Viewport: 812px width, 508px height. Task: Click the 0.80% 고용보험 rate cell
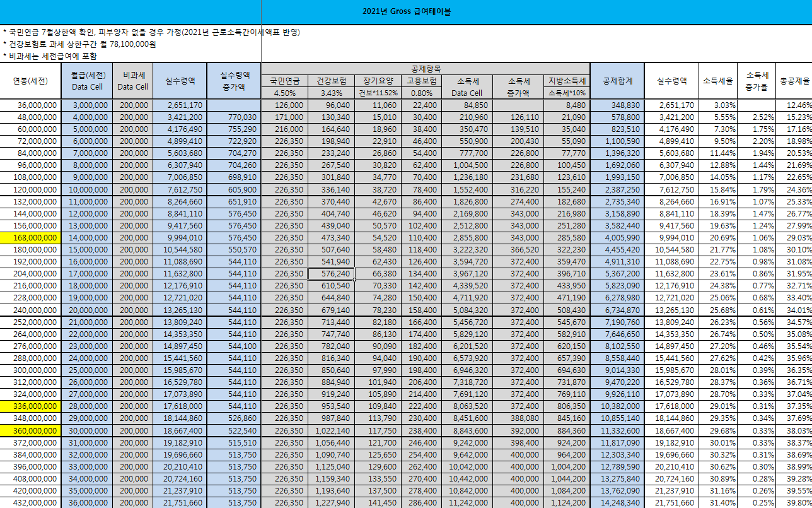tap(421, 93)
